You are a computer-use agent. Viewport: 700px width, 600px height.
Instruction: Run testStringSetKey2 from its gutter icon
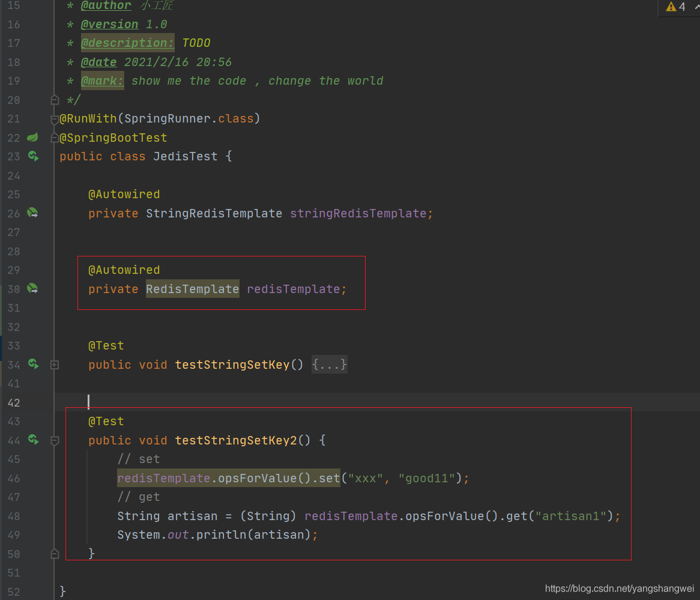point(34,440)
